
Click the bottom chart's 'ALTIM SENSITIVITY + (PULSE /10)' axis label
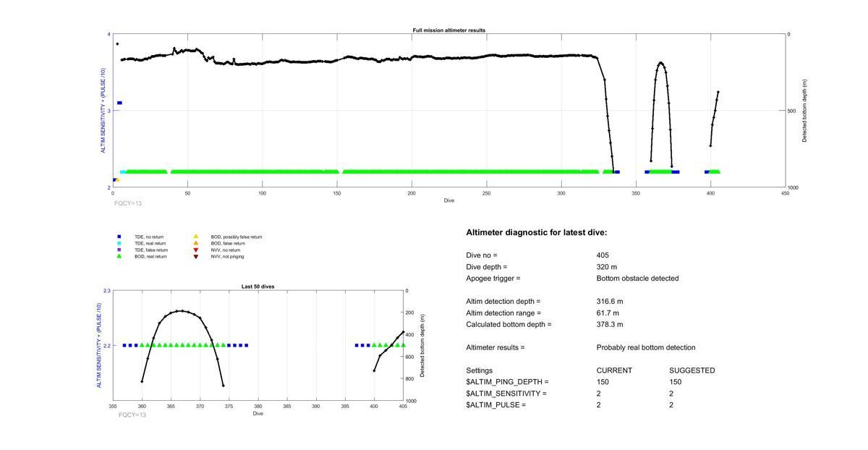[100, 346]
